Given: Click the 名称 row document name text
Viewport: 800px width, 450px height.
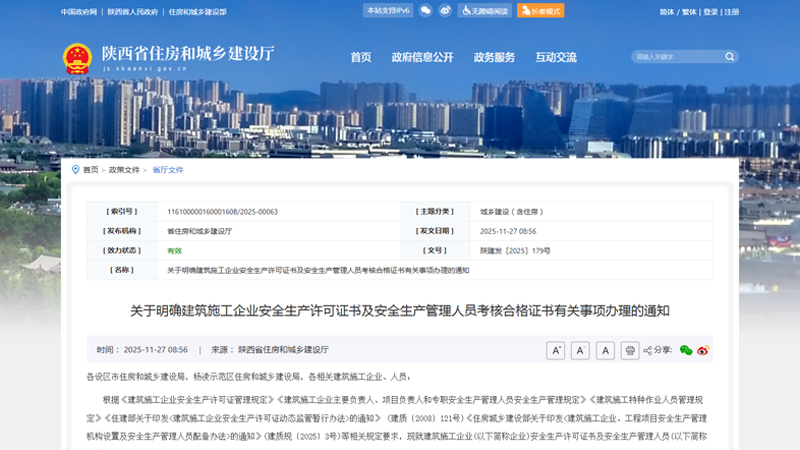Looking at the screenshot, I should [x=318, y=270].
